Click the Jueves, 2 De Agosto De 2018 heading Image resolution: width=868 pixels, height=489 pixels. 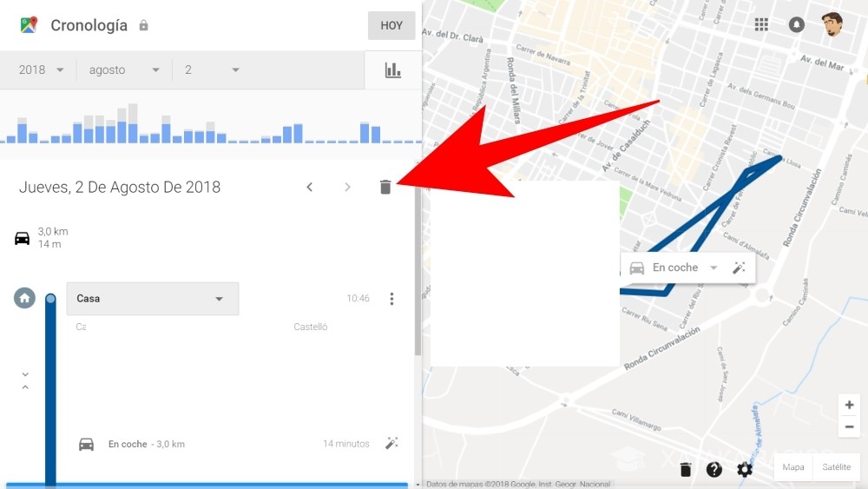[120, 188]
